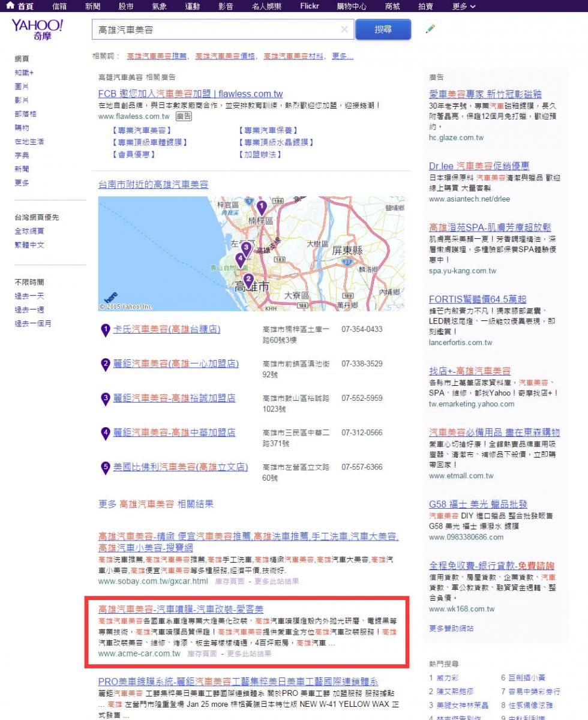Click map pin number 2 near 高雄市
Screen dimensions: 588x720
(248, 280)
